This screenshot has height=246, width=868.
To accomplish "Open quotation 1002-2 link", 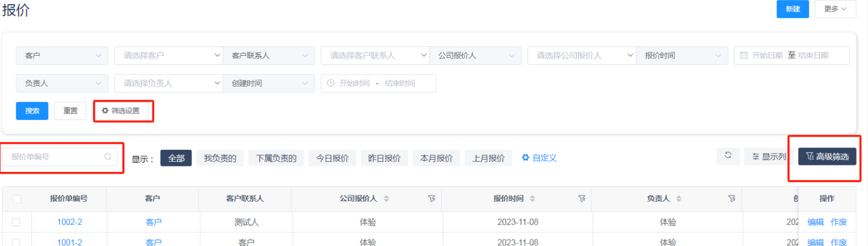I will (x=70, y=222).
